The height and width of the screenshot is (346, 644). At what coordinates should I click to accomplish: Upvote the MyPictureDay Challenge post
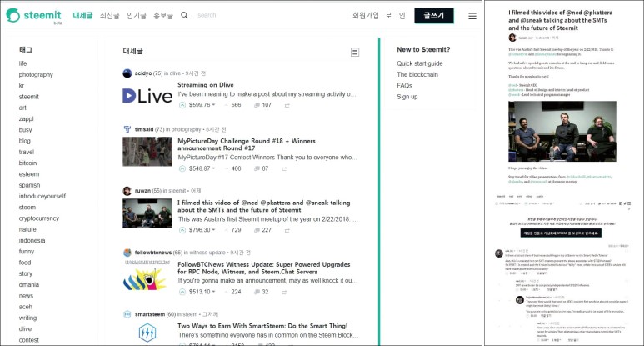point(182,168)
